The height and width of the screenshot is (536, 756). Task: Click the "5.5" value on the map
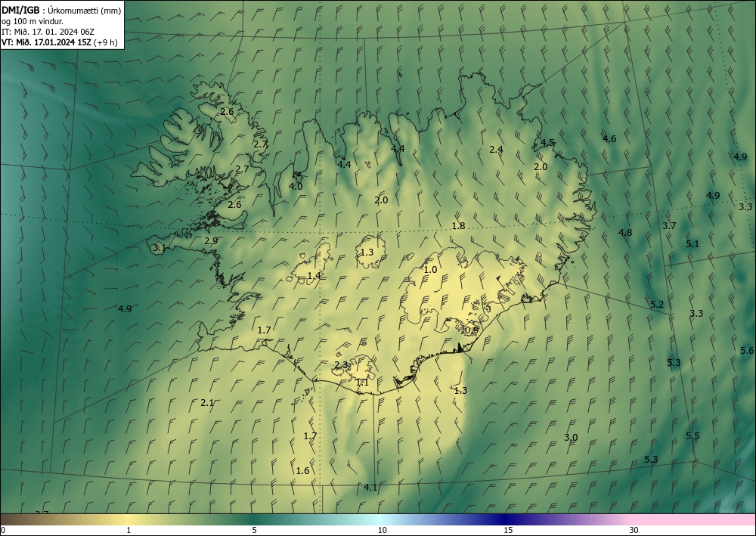point(692,436)
